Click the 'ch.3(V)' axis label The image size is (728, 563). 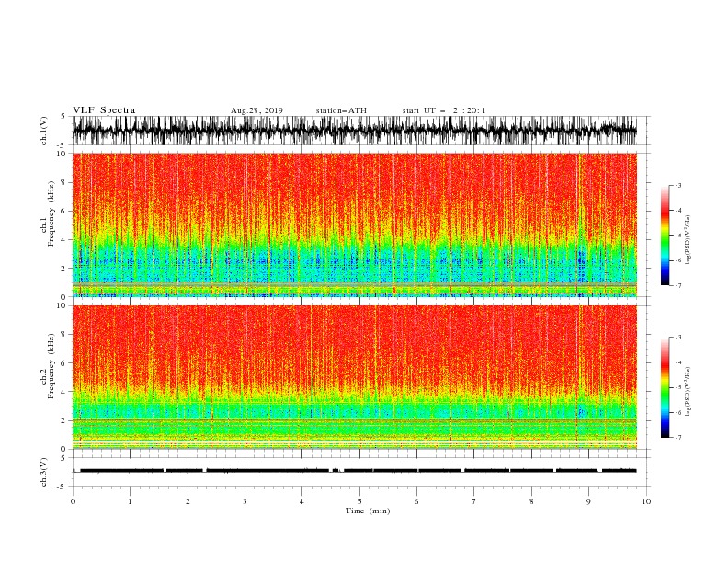point(44,472)
